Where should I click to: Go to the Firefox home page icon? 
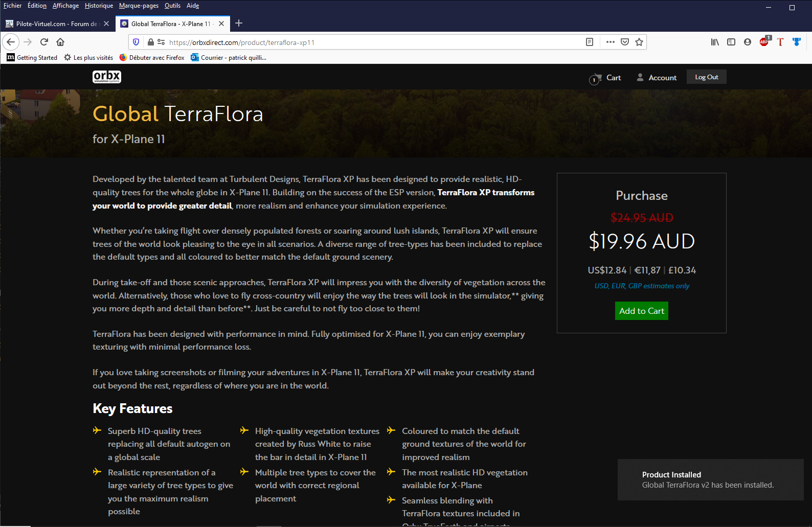pyautogui.click(x=60, y=42)
